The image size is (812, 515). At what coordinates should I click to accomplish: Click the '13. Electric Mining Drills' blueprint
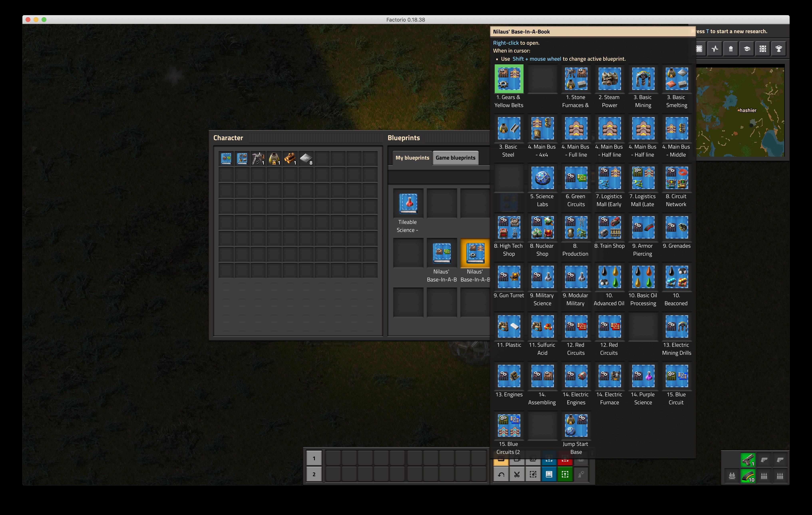[x=677, y=327]
